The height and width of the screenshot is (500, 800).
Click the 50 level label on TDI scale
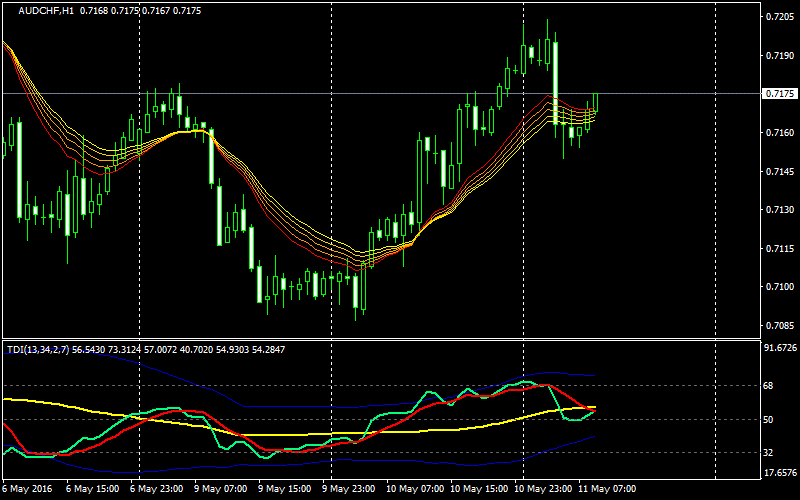pos(768,419)
